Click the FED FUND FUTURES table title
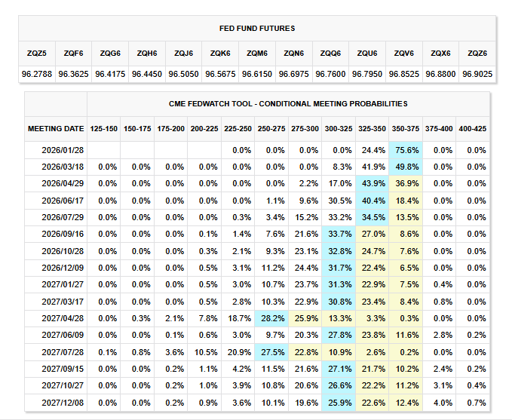 (257, 29)
